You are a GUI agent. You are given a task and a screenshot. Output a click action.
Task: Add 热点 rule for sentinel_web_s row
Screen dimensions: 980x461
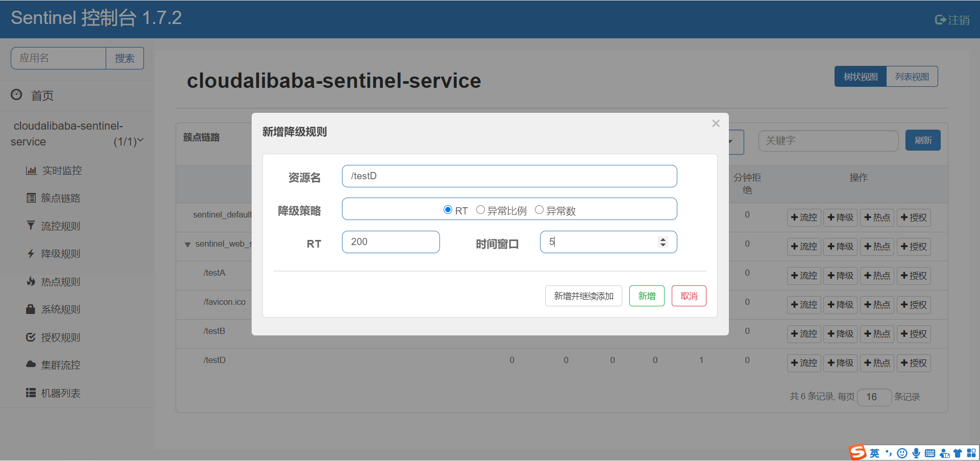pyautogui.click(x=877, y=247)
